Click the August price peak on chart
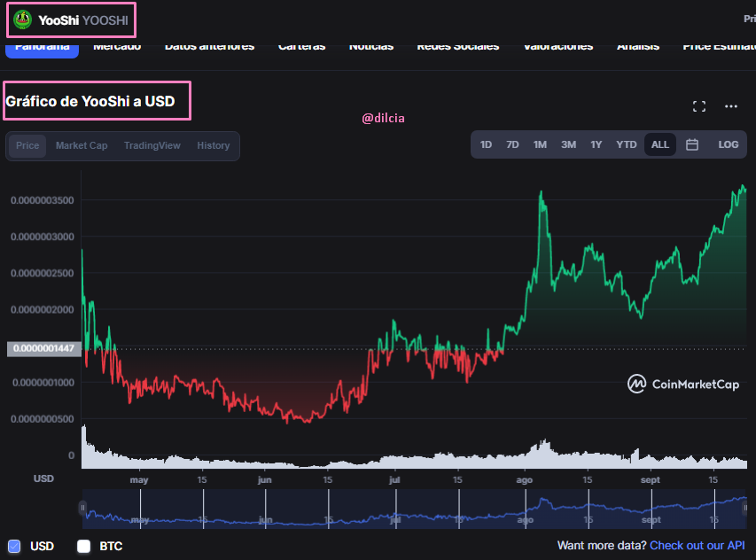Image resolution: width=756 pixels, height=560 pixels. pyautogui.click(x=542, y=193)
